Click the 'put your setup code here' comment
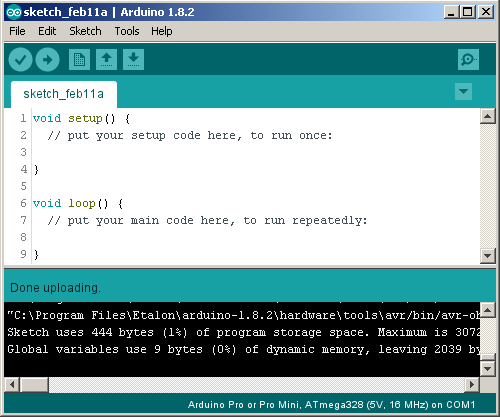500x417 pixels. (x=190, y=136)
